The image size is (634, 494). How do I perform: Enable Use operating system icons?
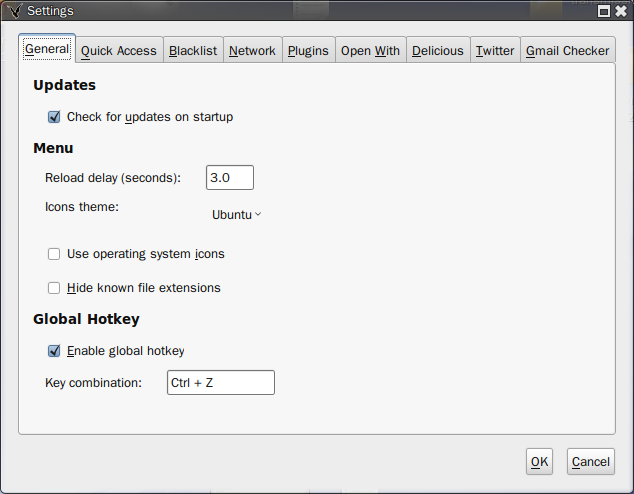pos(54,254)
